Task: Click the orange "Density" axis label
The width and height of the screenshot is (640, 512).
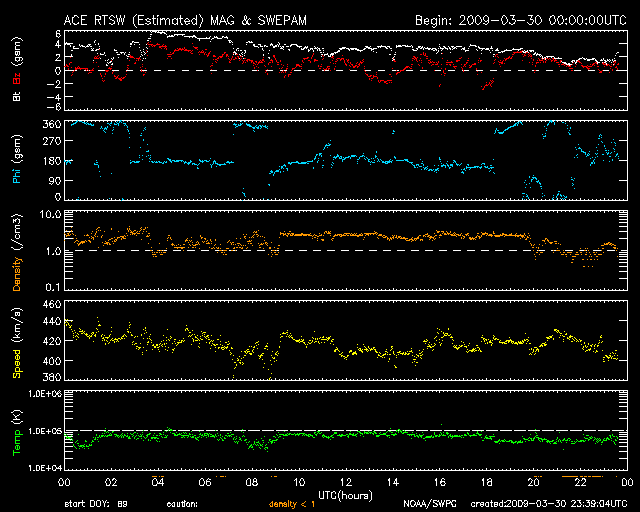Action: (x=17, y=274)
